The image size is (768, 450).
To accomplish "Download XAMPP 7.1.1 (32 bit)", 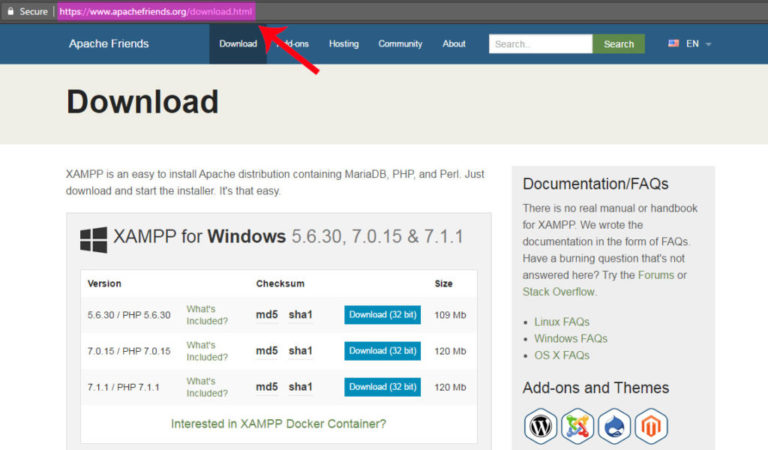I will click(x=383, y=387).
